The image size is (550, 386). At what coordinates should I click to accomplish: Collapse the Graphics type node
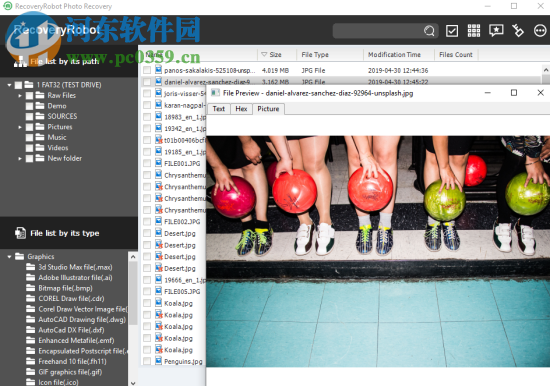click(x=9, y=257)
